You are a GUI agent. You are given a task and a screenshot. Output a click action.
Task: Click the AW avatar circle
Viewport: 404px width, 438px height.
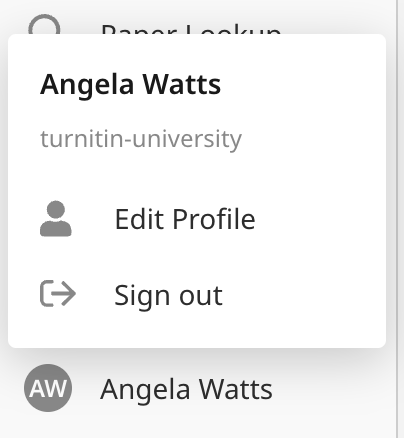pyautogui.click(x=48, y=388)
